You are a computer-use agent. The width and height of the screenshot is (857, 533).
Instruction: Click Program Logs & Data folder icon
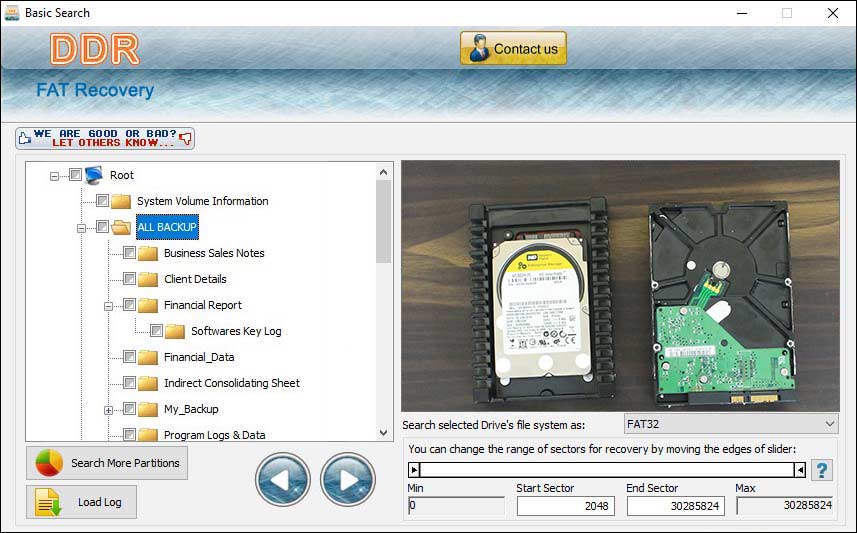pos(148,435)
